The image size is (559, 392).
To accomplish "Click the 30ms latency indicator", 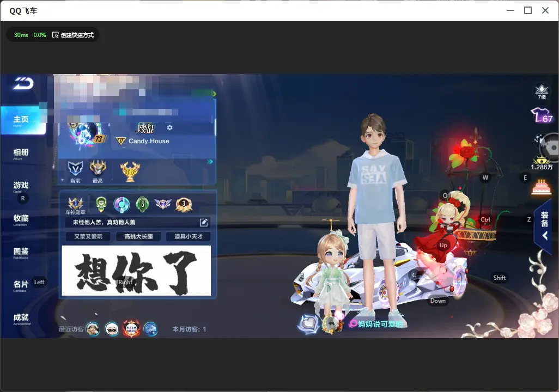I will (21, 35).
